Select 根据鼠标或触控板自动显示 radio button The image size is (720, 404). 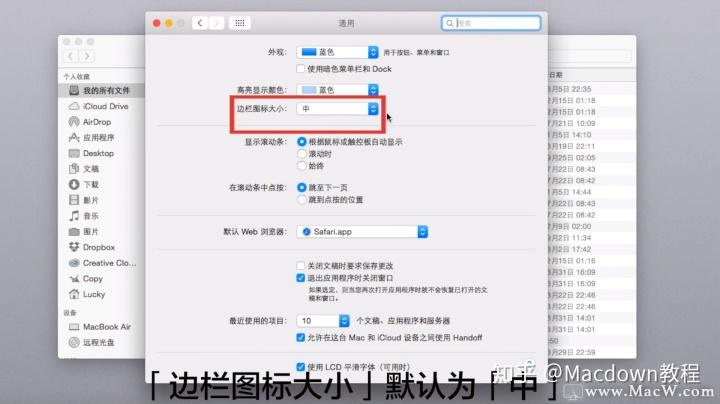click(302, 142)
